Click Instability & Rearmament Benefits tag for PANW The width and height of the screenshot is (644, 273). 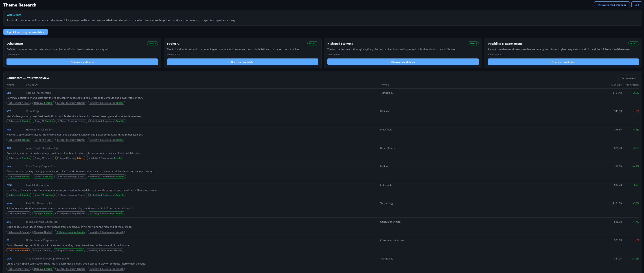point(106,213)
